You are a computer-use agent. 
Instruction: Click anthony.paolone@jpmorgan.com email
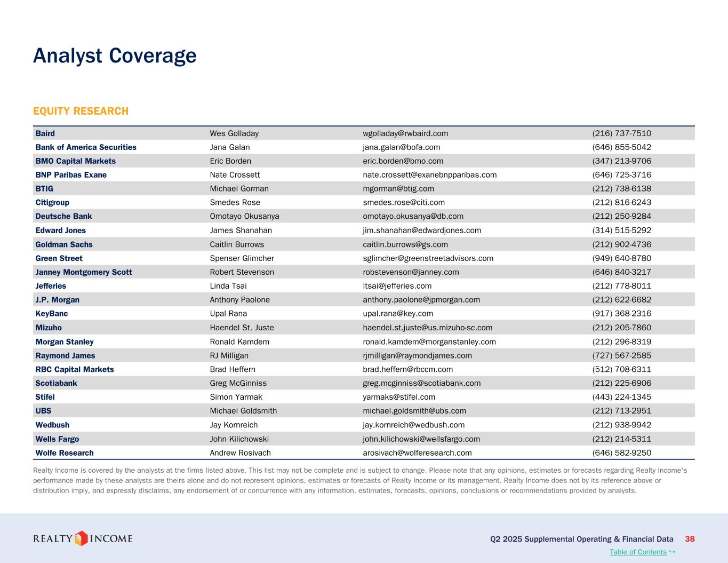421,300
